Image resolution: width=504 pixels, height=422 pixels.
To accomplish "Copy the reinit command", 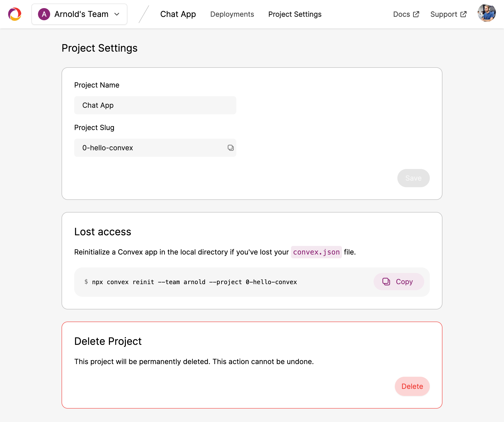I will (399, 282).
